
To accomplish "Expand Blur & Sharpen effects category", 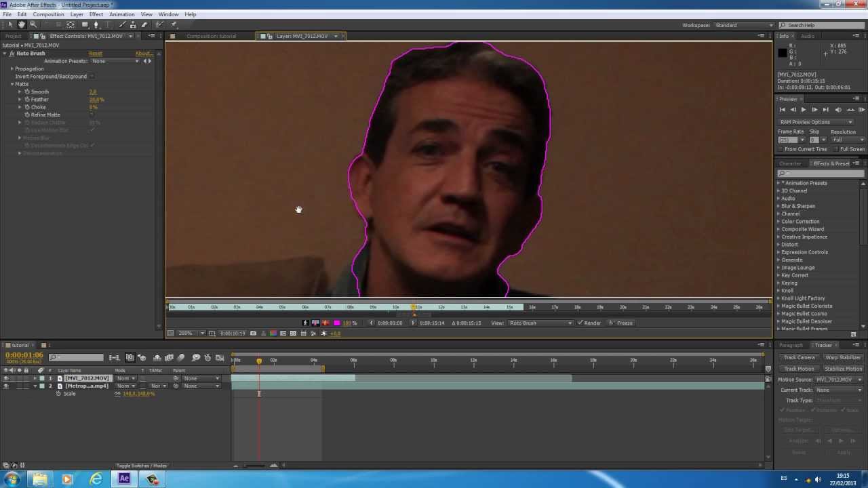I will click(x=778, y=206).
